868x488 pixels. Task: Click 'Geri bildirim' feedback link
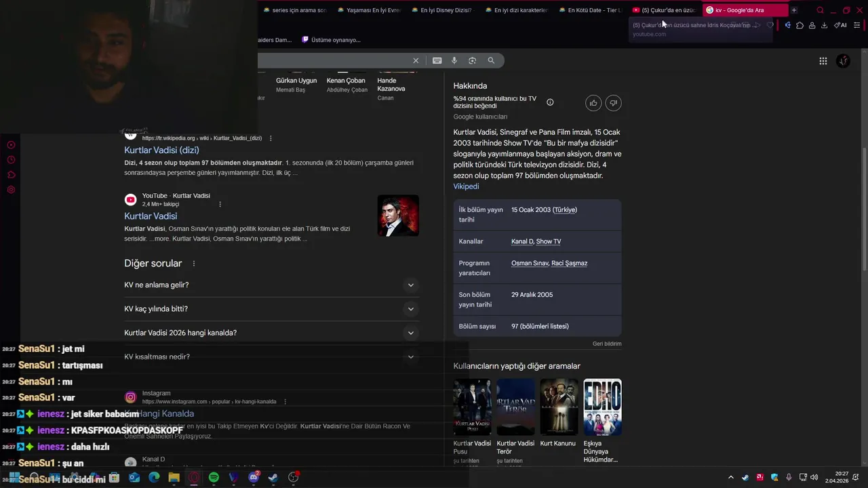(607, 344)
